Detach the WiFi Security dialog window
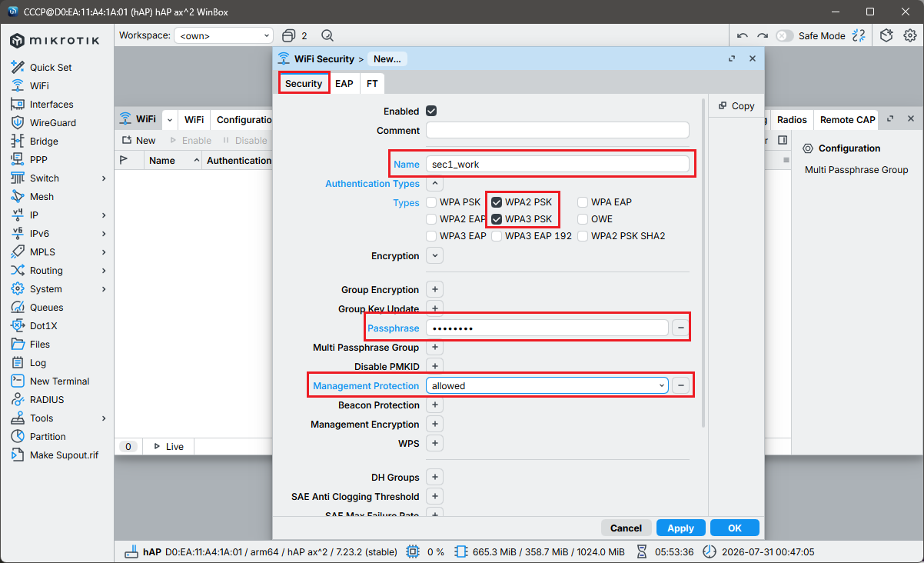924x563 pixels. click(x=732, y=58)
